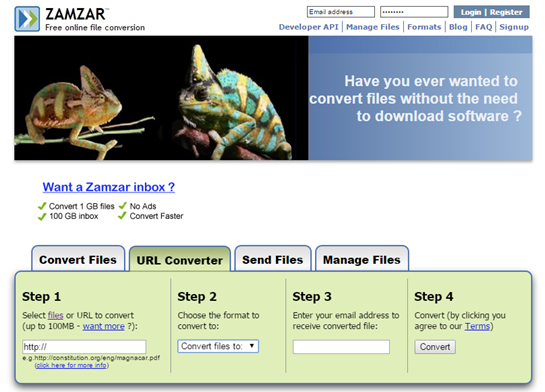Switch to the Send Files tab
Image resolution: width=545 pixels, height=392 pixels.
point(273,259)
